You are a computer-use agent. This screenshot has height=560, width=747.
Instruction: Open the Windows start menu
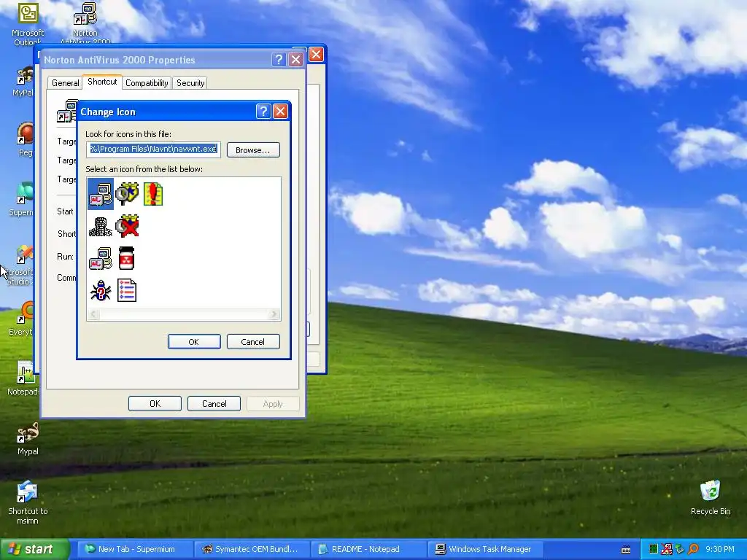(34, 549)
